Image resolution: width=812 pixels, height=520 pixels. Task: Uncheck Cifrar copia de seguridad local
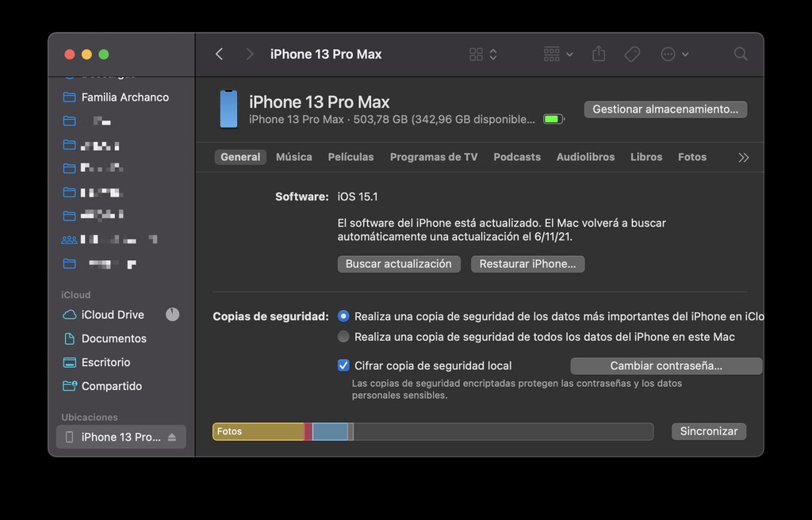[343, 365]
